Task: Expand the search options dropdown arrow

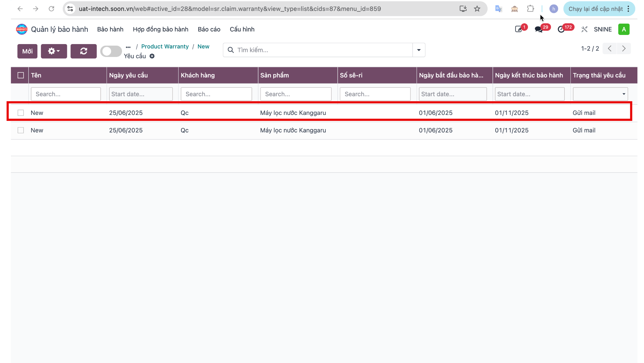Action: (419, 50)
